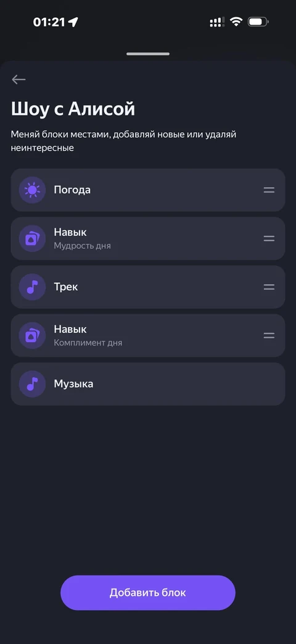Screen dimensions: 296x644
Task: Open the Навык Мудрость дня block
Action: 147,238
